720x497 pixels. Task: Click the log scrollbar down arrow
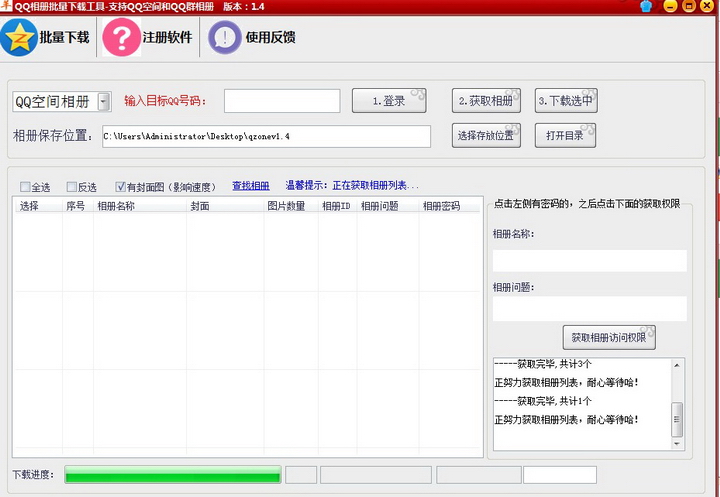(677, 444)
